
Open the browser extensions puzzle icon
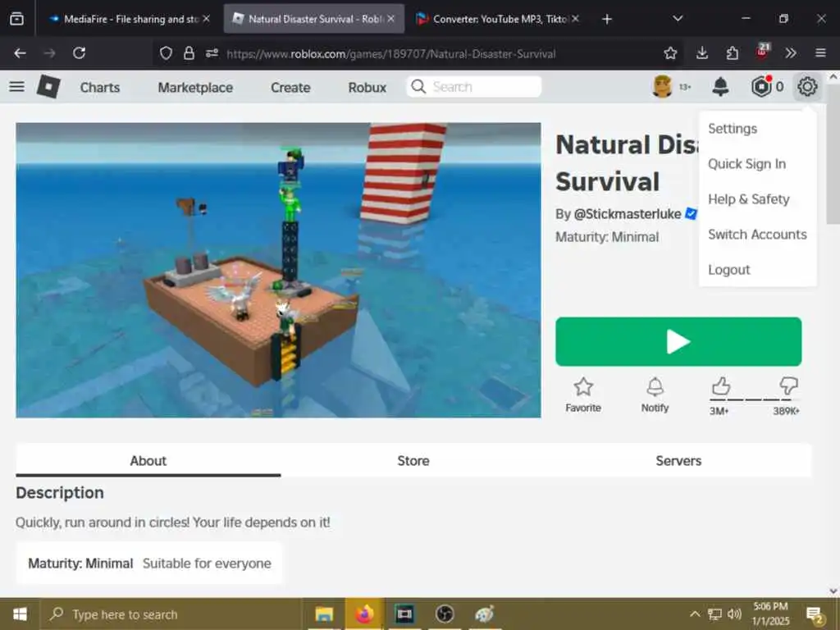(x=732, y=53)
